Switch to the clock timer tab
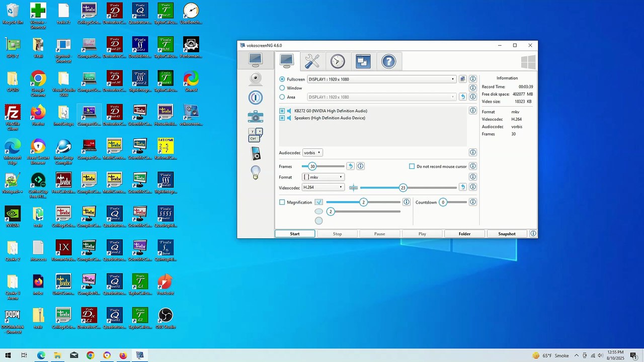Screen dimensions: 644x362 pos(338,61)
